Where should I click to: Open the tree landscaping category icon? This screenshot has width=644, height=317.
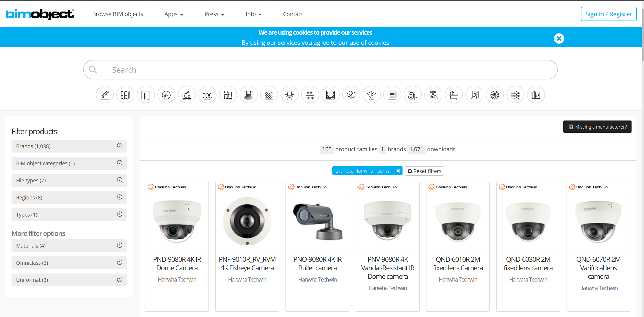(x=351, y=95)
